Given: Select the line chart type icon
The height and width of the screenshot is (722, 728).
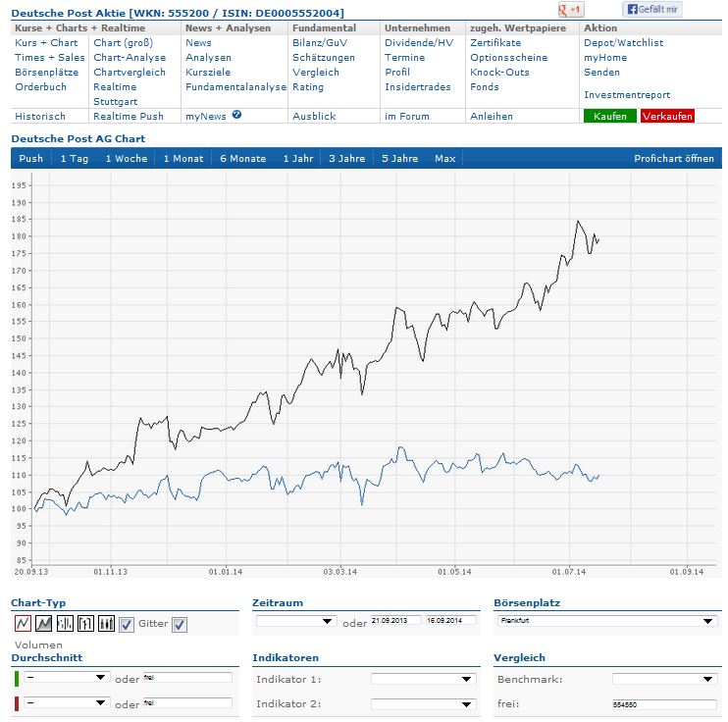Looking at the screenshot, I should click(x=23, y=623).
